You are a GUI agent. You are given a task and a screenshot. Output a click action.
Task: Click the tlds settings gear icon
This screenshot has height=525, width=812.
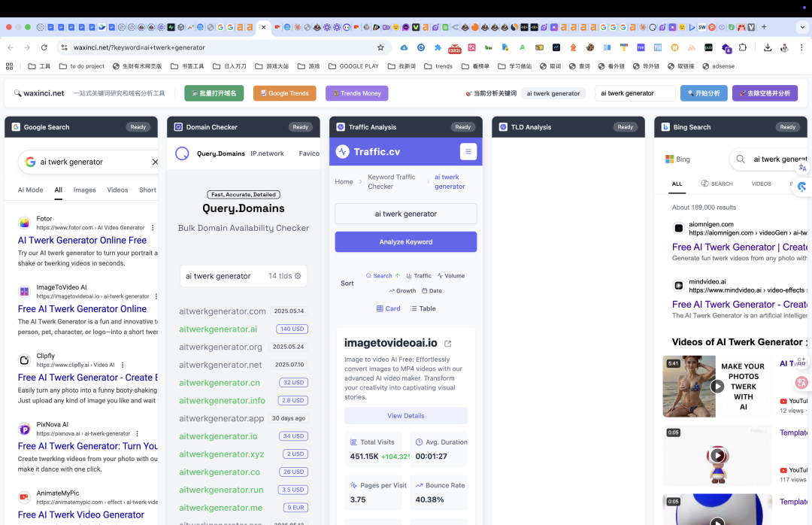pyautogui.click(x=298, y=276)
